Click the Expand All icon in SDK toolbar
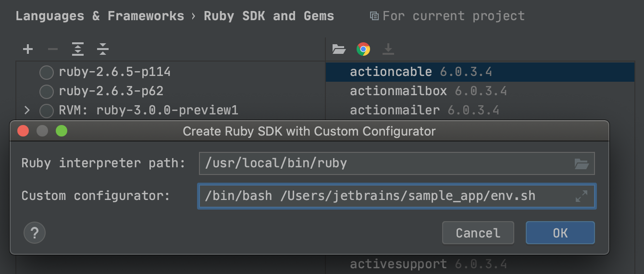This screenshot has width=644, height=274. pos(78,49)
